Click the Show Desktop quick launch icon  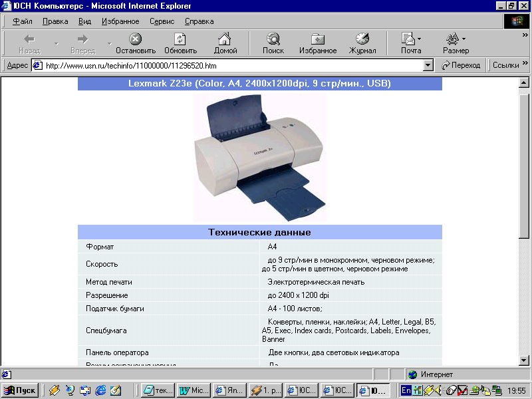(x=116, y=390)
